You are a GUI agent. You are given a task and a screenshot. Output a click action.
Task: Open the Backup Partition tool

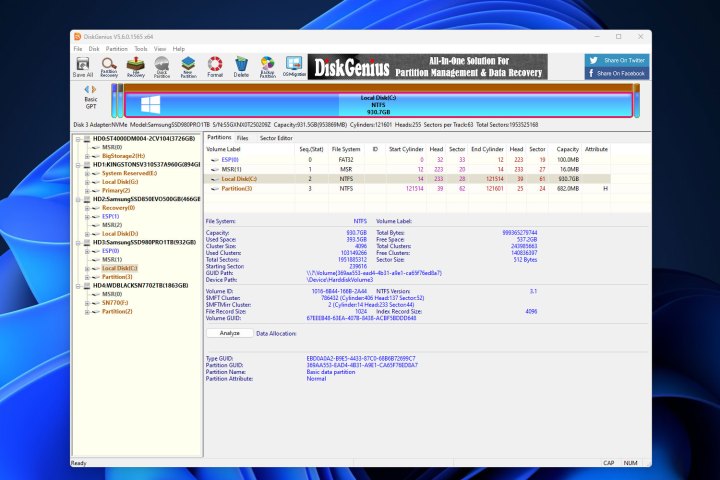pyautogui.click(x=267, y=67)
